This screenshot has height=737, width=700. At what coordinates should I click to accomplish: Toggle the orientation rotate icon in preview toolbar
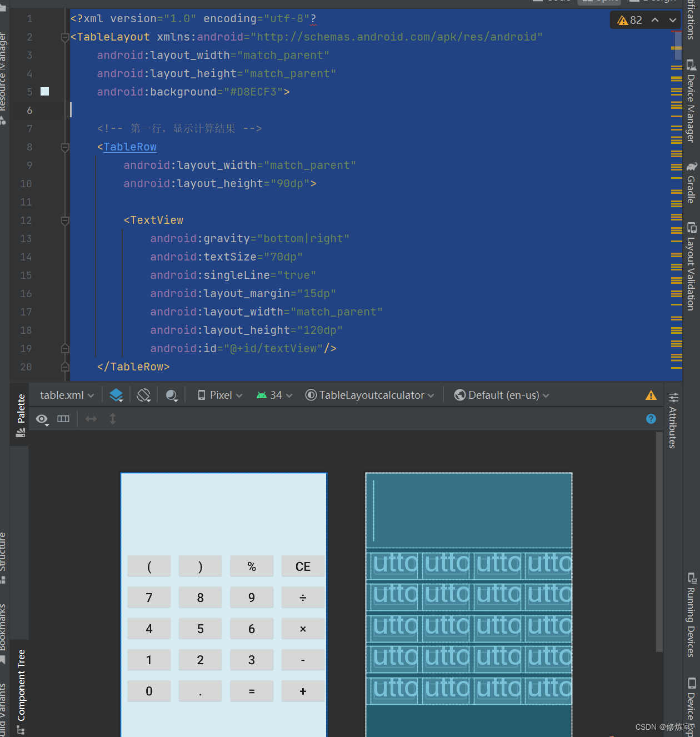pos(143,395)
